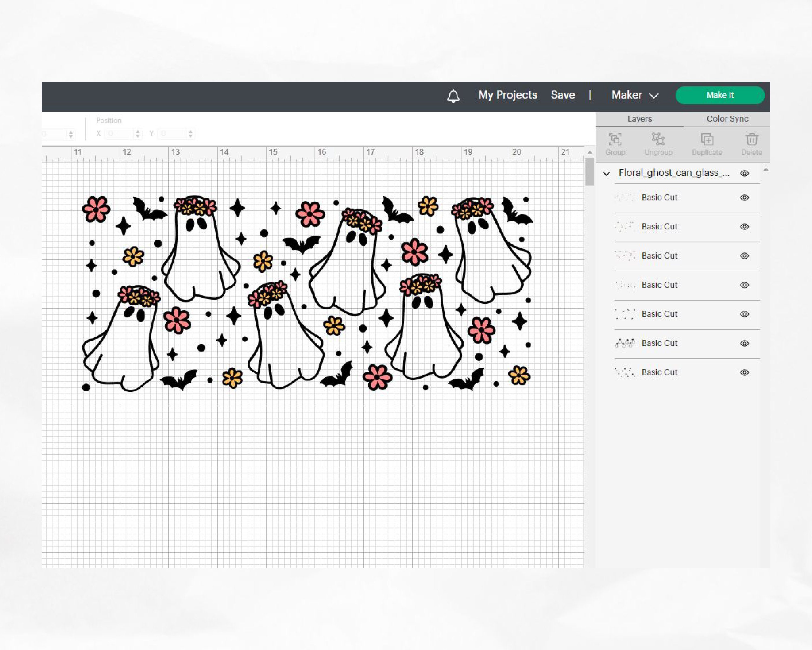
Task: Toggle visibility of the fourth Basic Cut layer
Action: coord(744,285)
